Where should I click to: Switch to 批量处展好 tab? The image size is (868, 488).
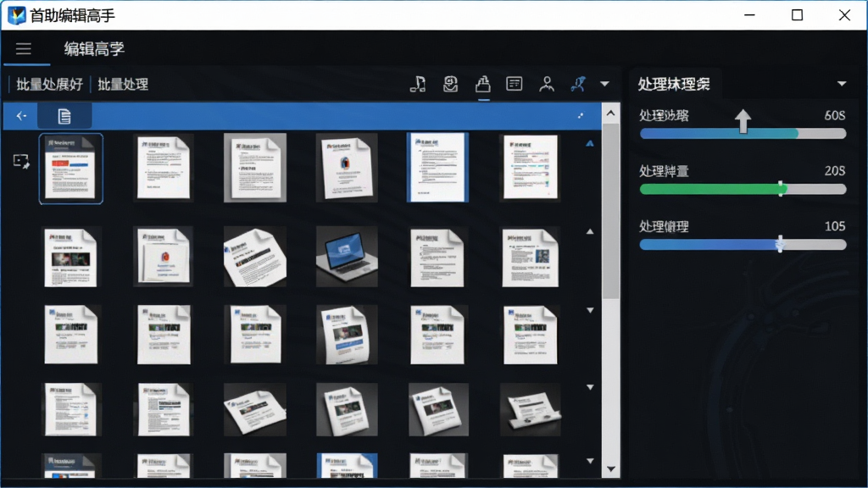click(49, 84)
